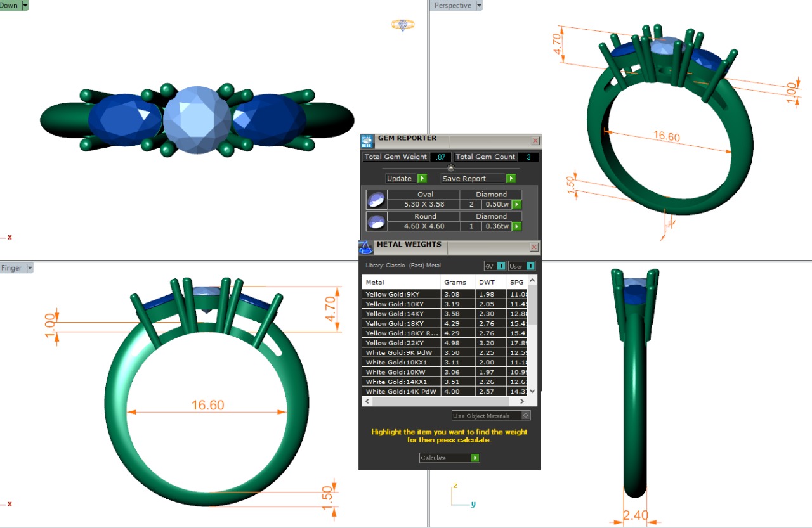
Task: Click the Gem Reporter panel icon
Action: (367, 141)
